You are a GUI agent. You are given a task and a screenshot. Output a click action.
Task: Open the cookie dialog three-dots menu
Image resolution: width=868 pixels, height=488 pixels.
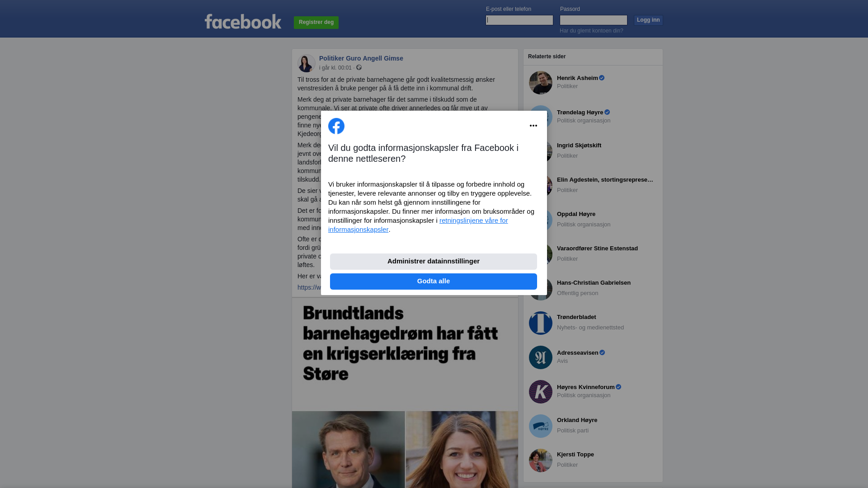coord(533,126)
